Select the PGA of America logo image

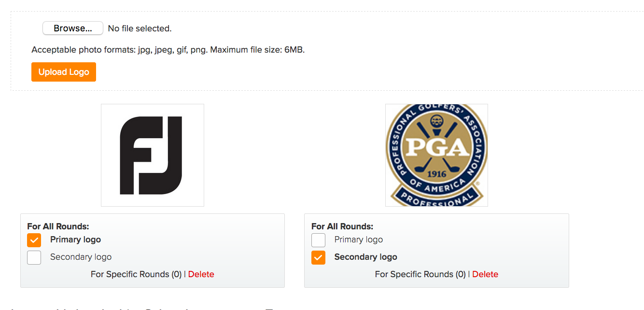coord(436,155)
